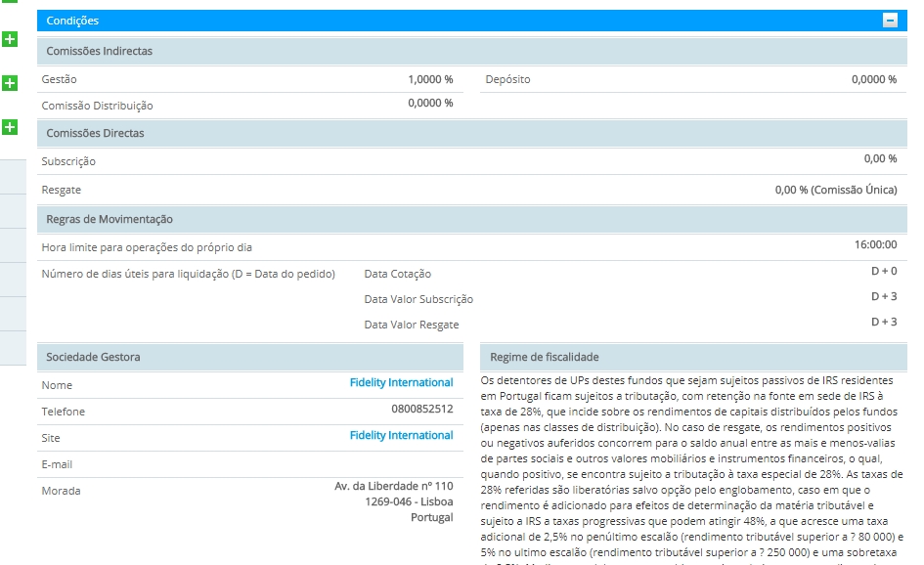Click the Data Valor Subscrição label
The height and width of the screenshot is (565, 924).
point(418,299)
